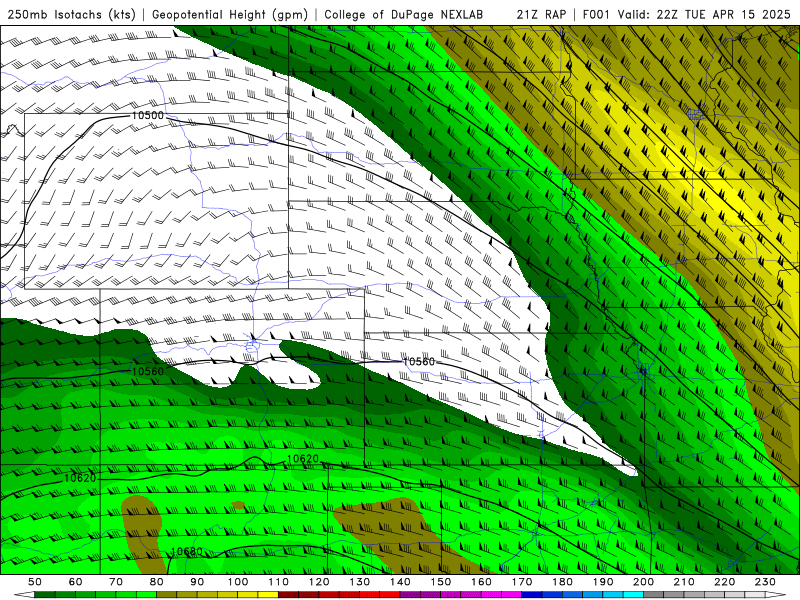This screenshot has width=800, height=600.
Task: Click the 190 label on the color scale
Action: coord(604,582)
